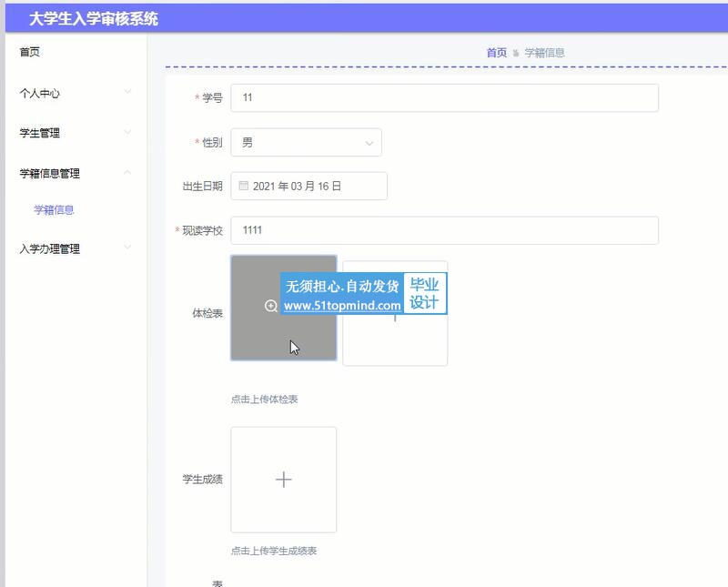Open 入学办理管理 sidebar menu

tap(50, 248)
